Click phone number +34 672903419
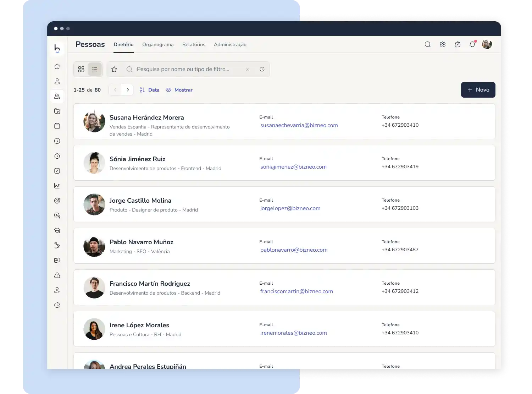Image resolution: width=532 pixels, height=394 pixels. [400, 166]
